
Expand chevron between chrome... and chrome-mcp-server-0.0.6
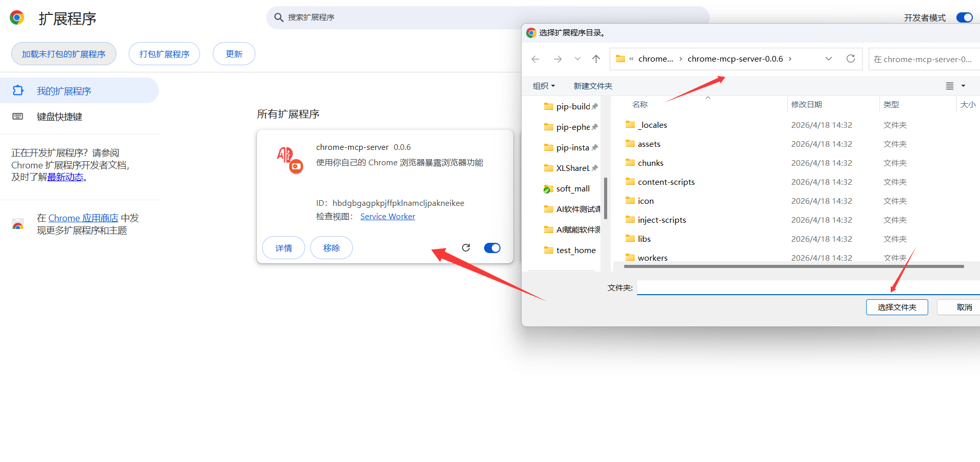[681, 59]
